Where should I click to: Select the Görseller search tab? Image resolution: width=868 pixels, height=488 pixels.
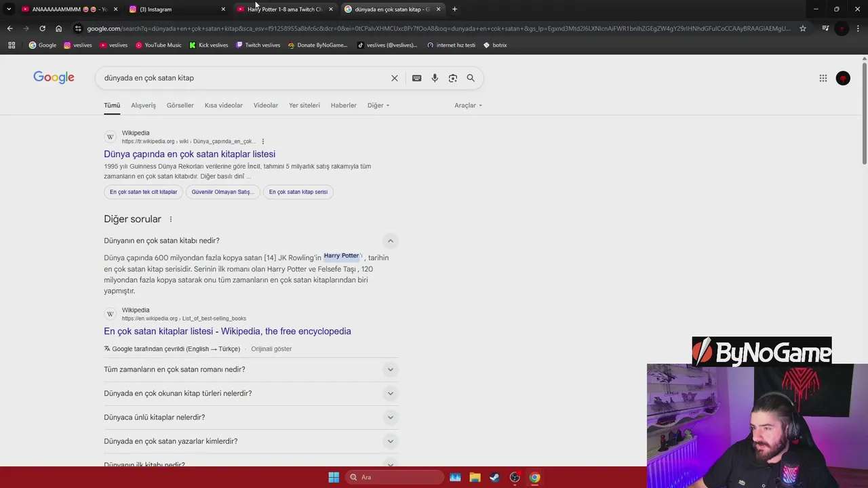180,105
